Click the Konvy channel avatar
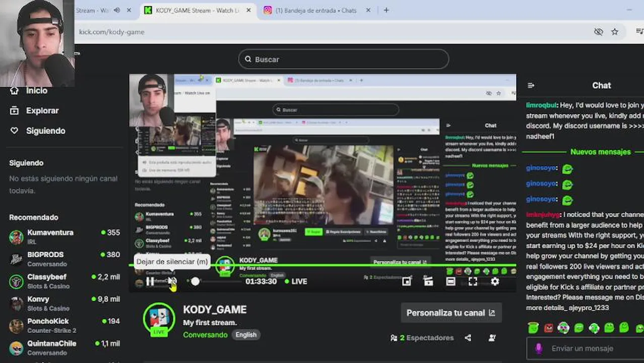The height and width of the screenshot is (363, 644). (x=16, y=304)
